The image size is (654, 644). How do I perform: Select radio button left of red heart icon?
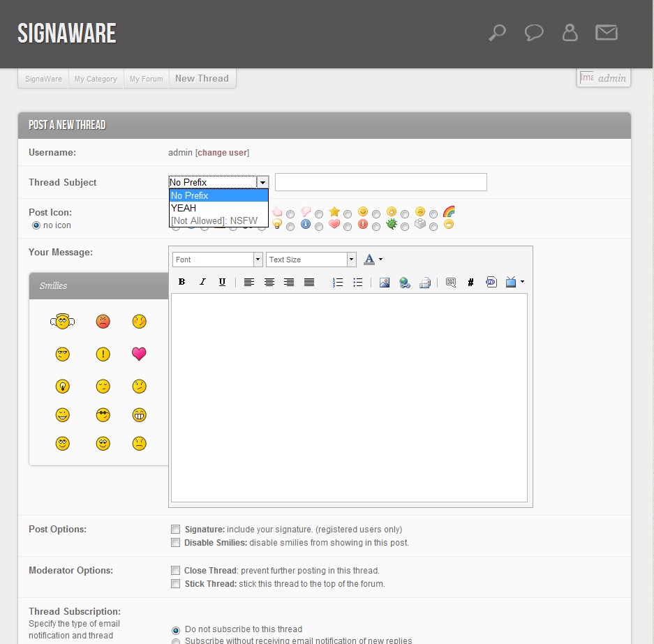[x=319, y=227]
